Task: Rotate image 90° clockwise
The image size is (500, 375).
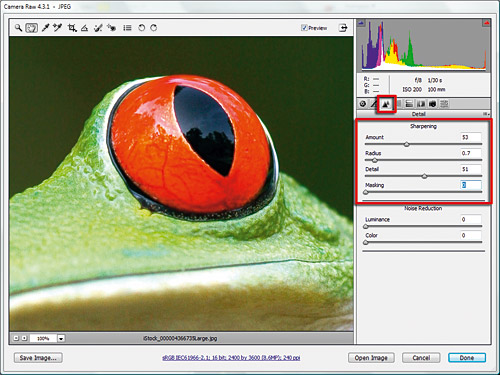Action: [x=153, y=28]
